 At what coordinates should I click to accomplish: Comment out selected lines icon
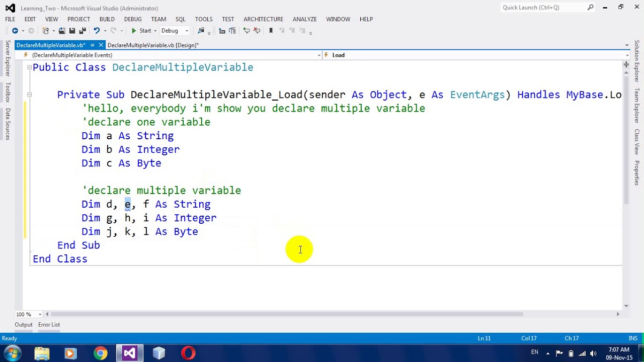(247, 31)
